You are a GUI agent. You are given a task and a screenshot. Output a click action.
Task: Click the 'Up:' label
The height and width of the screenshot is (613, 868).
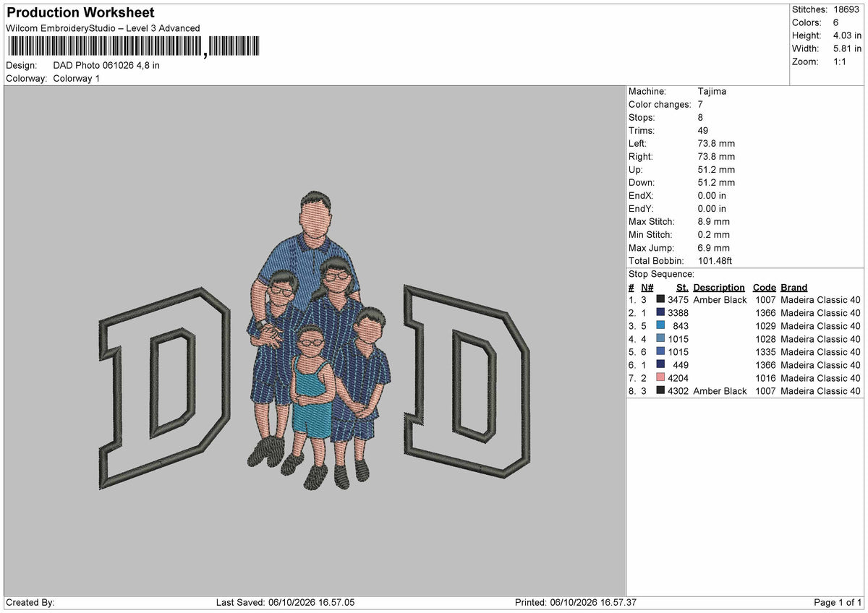click(636, 169)
